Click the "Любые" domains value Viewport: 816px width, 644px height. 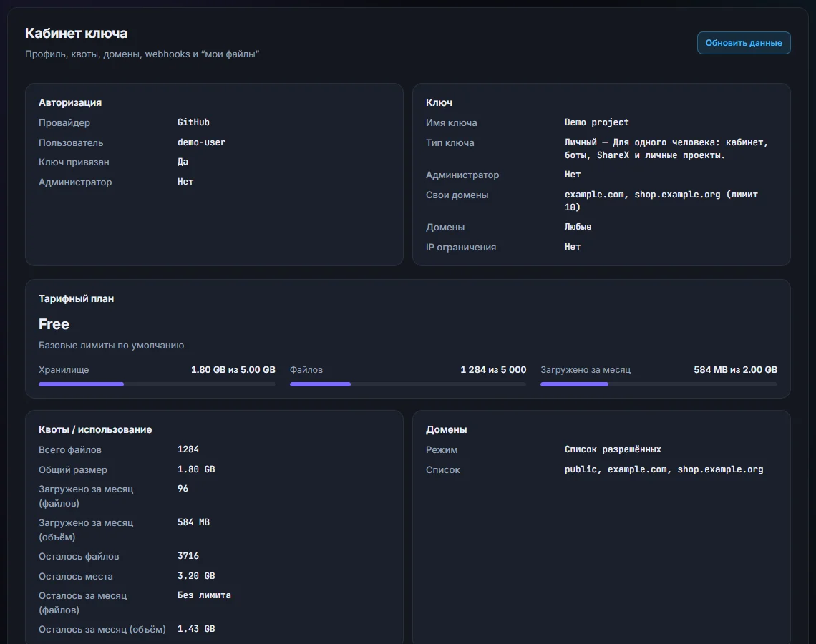click(x=578, y=227)
